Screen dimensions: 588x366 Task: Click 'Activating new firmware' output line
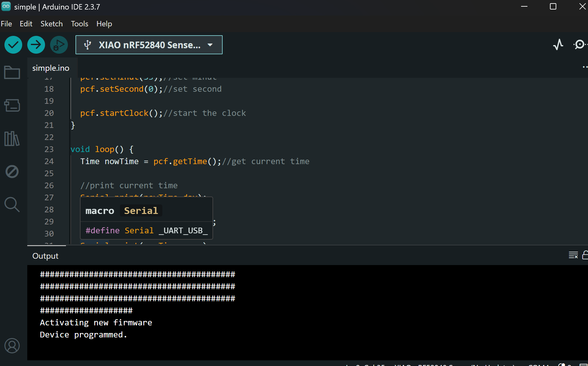click(96, 323)
